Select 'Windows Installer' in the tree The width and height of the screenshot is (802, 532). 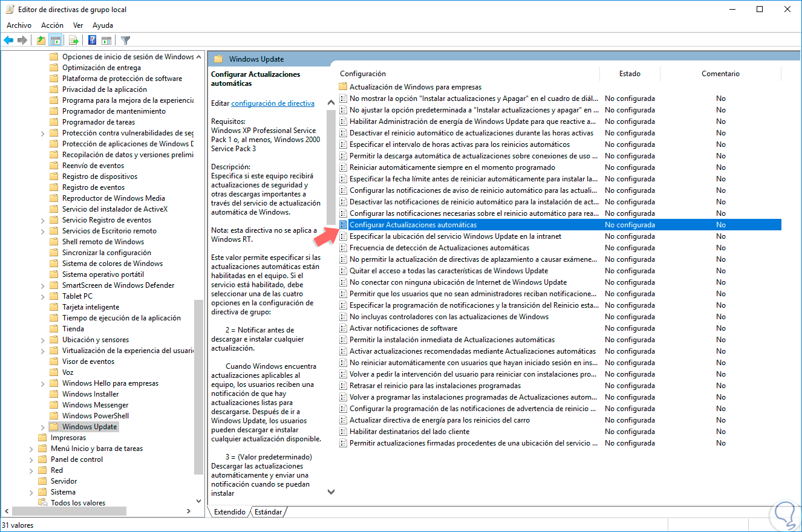(x=91, y=394)
